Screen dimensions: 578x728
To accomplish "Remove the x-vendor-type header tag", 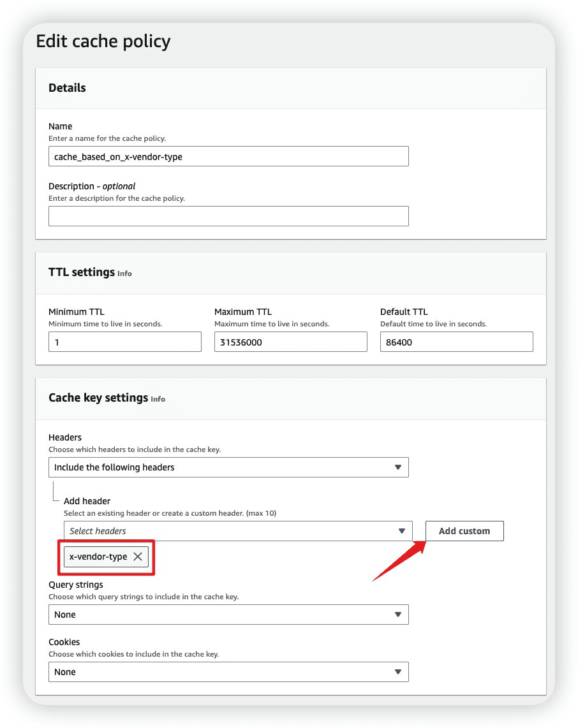I will pos(138,557).
